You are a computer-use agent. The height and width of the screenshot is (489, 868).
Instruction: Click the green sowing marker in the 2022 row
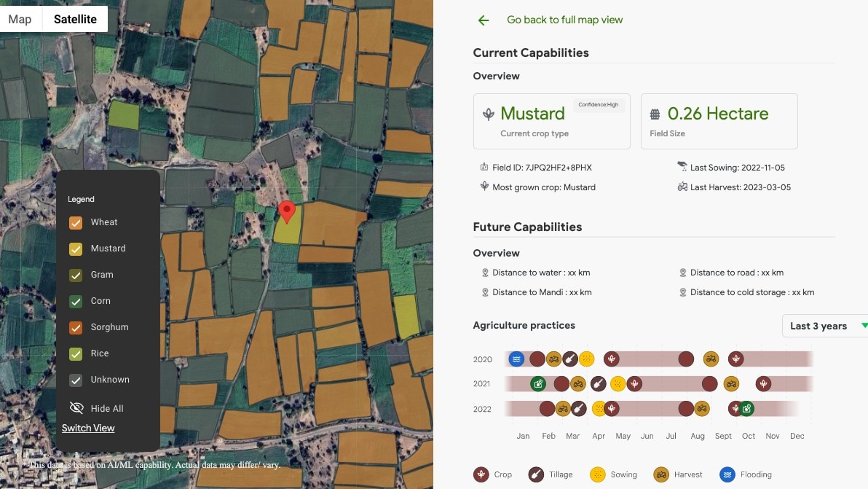748,409
